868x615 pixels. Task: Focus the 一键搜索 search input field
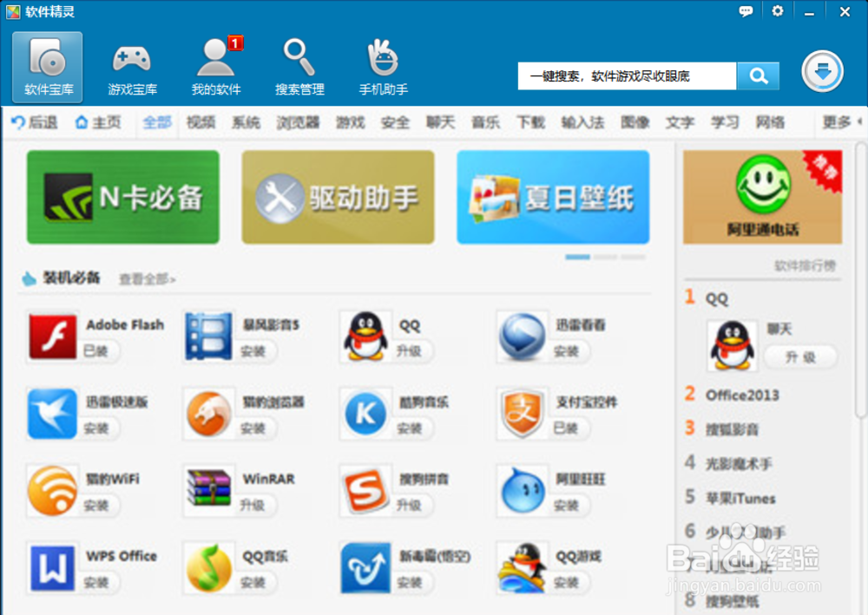(627, 75)
